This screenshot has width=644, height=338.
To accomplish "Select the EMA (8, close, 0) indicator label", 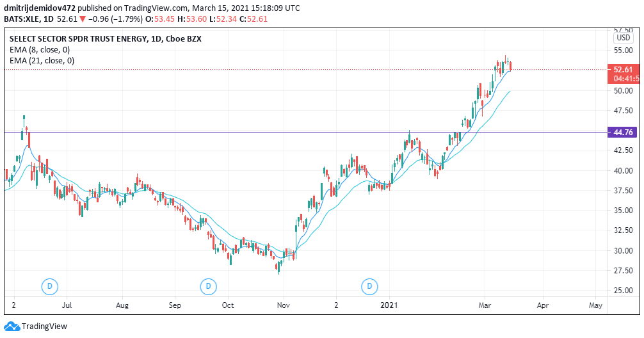I will (40, 50).
